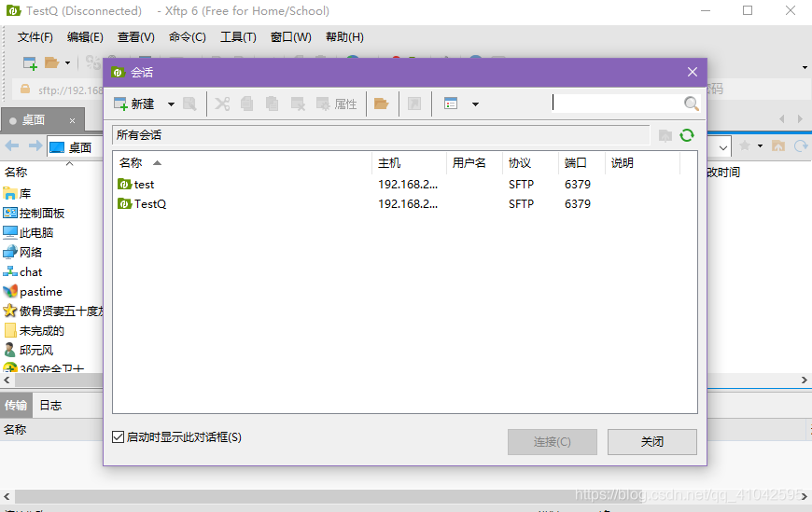Close the 会话 dialog with X
Image resolution: width=812 pixels, height=512 pixels.
pos(693,72)
